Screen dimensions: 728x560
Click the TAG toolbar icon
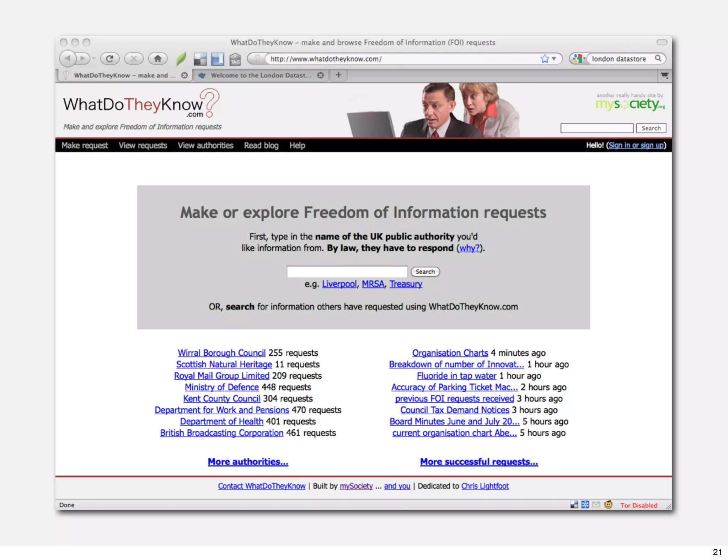tap(235, 59)
